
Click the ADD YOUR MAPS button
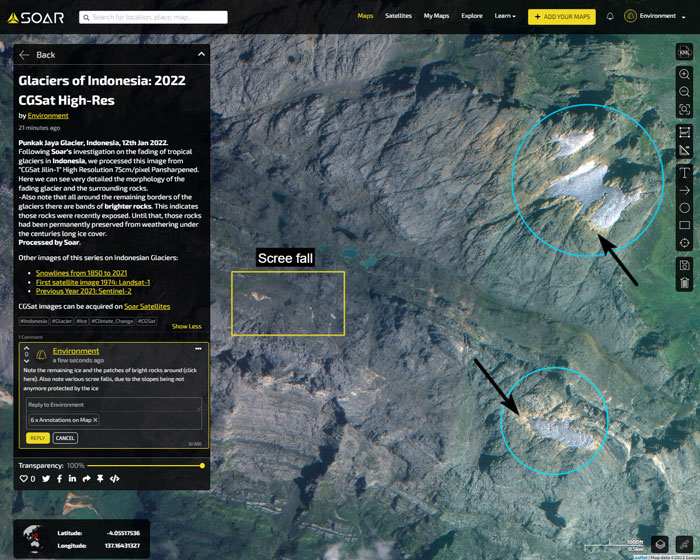[561, 16]
